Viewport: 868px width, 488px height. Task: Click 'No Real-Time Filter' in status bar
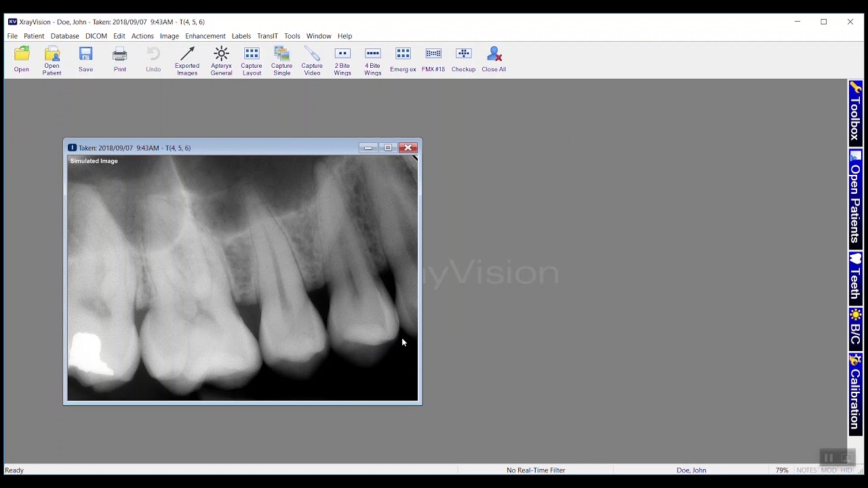536,470
